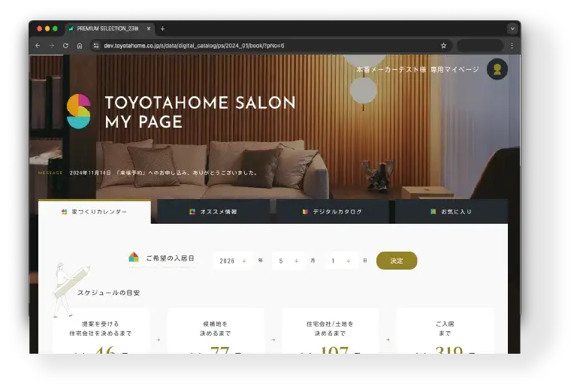Click the URL address bar field
This screenshot has height=392, width=580.
coord(263,46)
